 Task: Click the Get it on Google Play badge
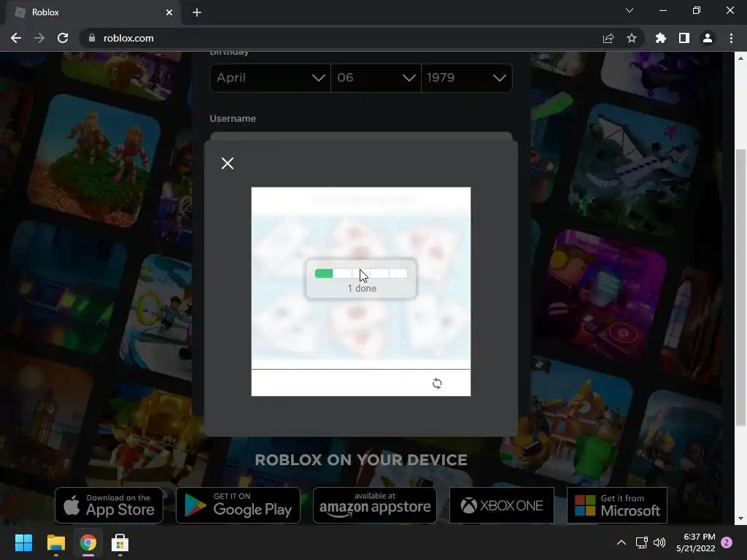[x=239, y=505]
